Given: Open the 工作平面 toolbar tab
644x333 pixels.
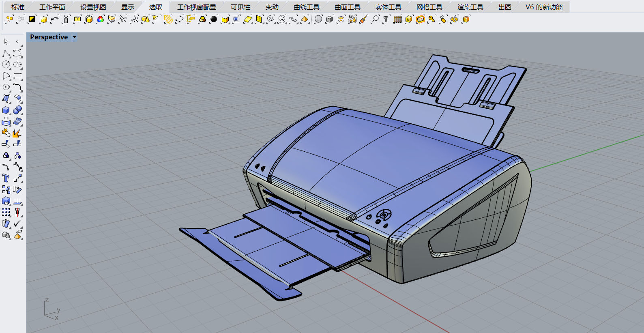Looking at the screenshot, I should coord(52,7).
